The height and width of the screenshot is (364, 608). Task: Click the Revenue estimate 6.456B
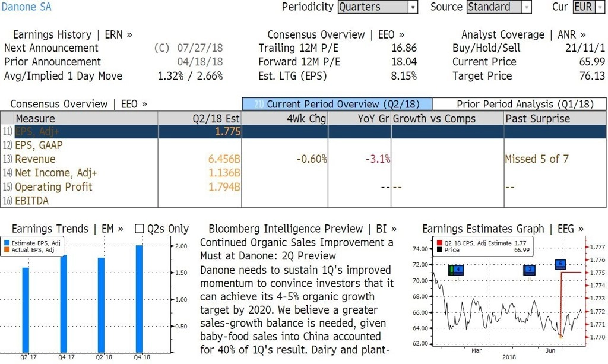(224, 159)
